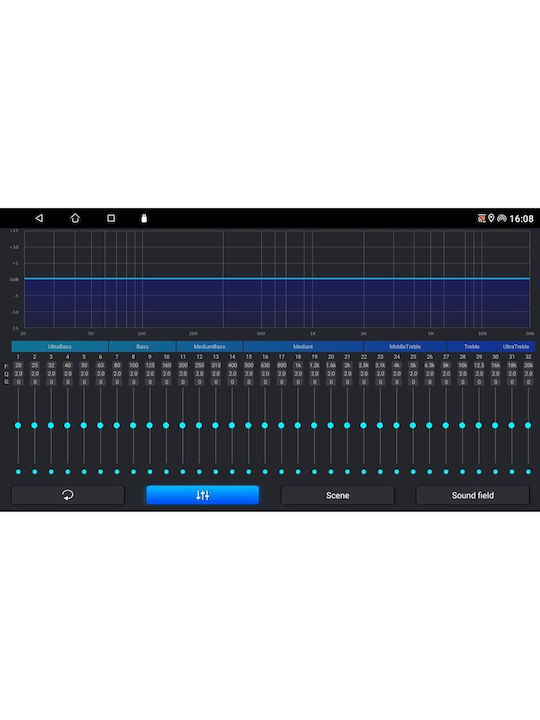Tap the Android back navigation icon

[39, 218]
